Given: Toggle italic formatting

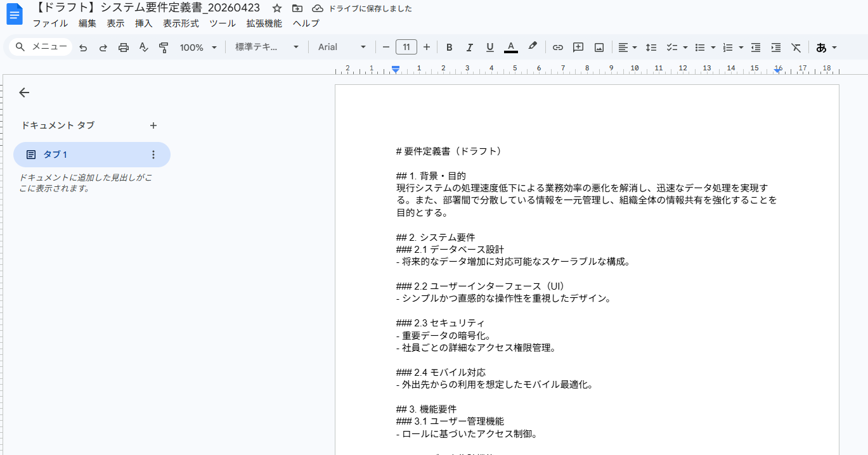Looking at the screenshot, I should 470,48.
